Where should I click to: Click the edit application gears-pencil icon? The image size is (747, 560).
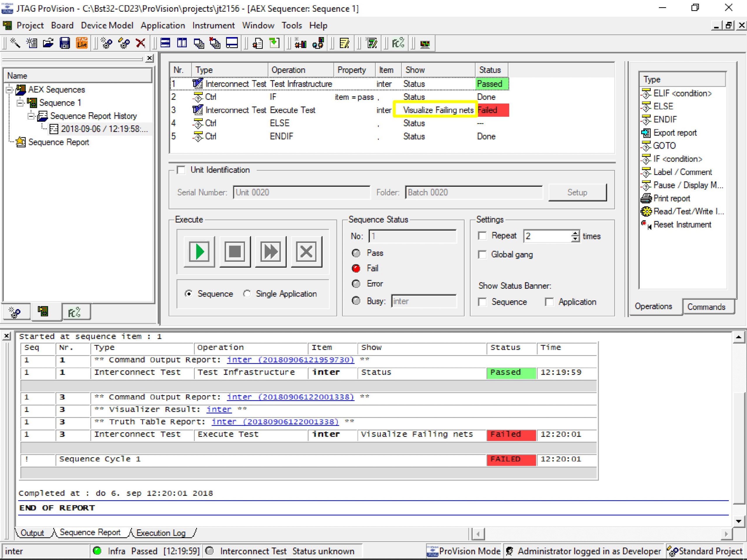124,43
